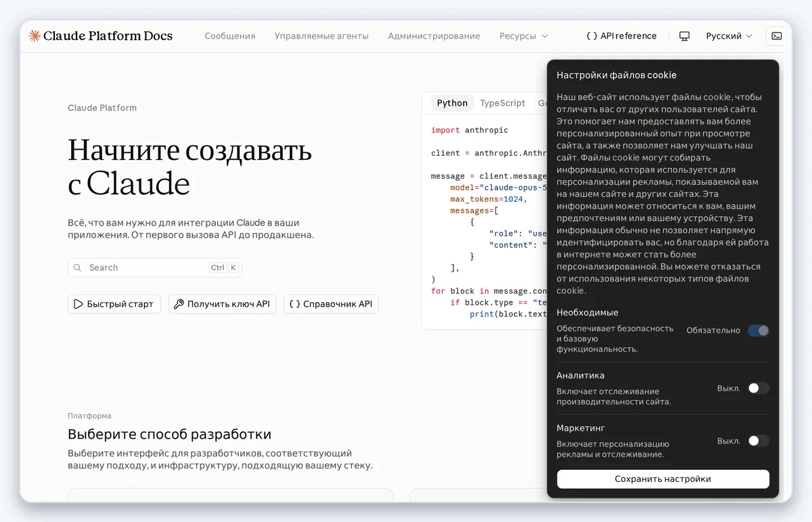
Task: Click the Получить ключ API button
Action: [x=223, y=304]
